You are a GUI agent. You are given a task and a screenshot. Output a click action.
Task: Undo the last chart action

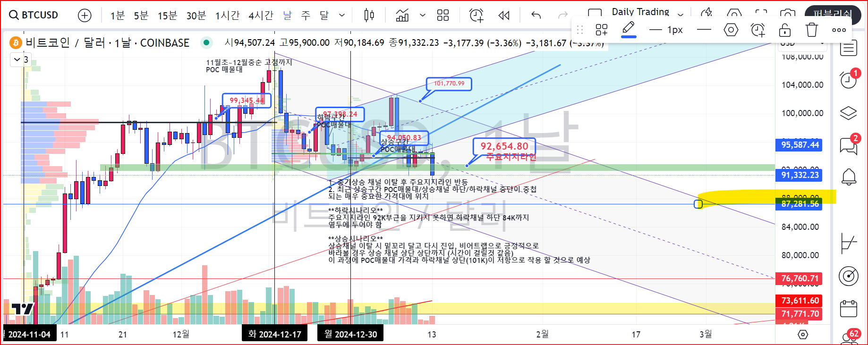[536, 16]
